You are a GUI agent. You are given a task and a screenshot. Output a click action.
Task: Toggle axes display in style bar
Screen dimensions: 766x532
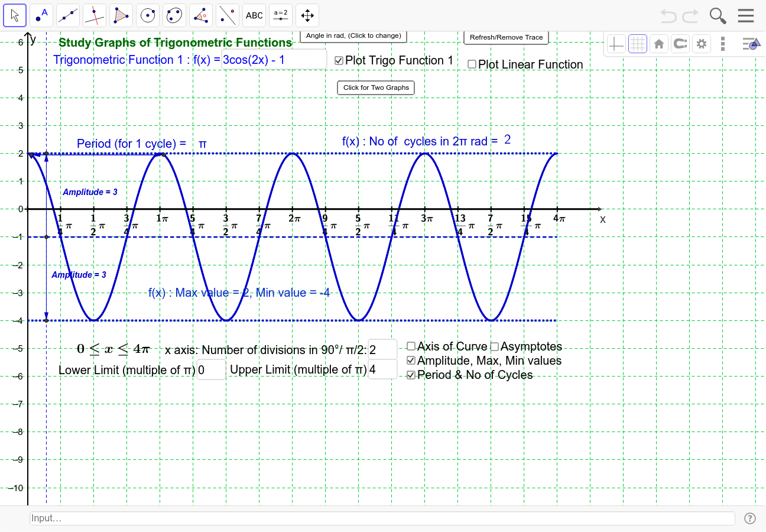616,44
